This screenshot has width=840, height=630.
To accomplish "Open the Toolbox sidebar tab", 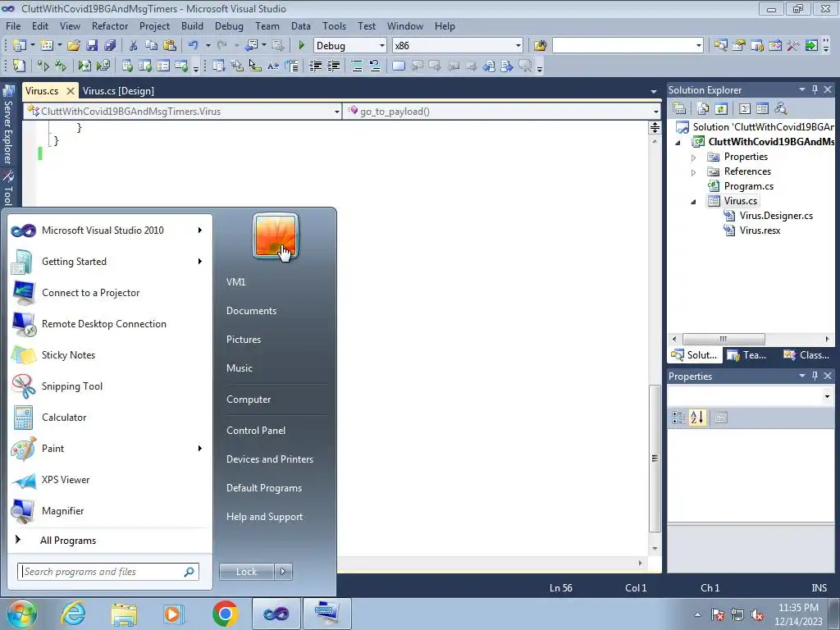I will pyautogui.click(x=8, y=188).
